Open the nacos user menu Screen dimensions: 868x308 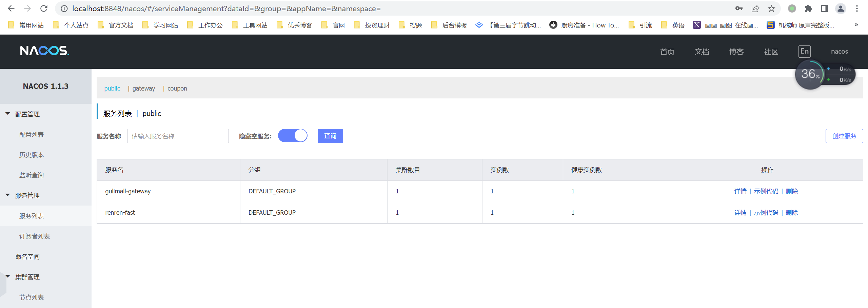coord(840,52)
